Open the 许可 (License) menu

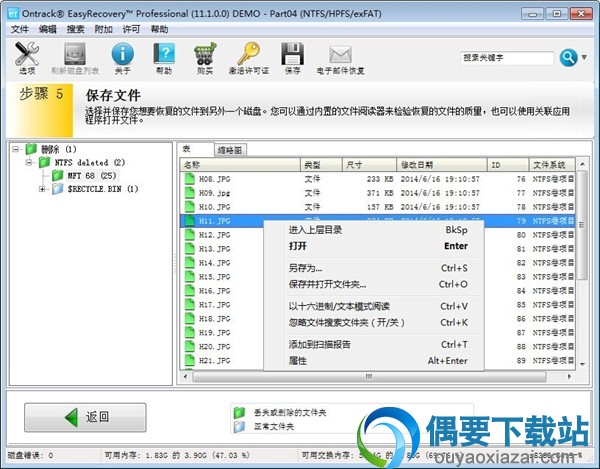coord(131,29)
